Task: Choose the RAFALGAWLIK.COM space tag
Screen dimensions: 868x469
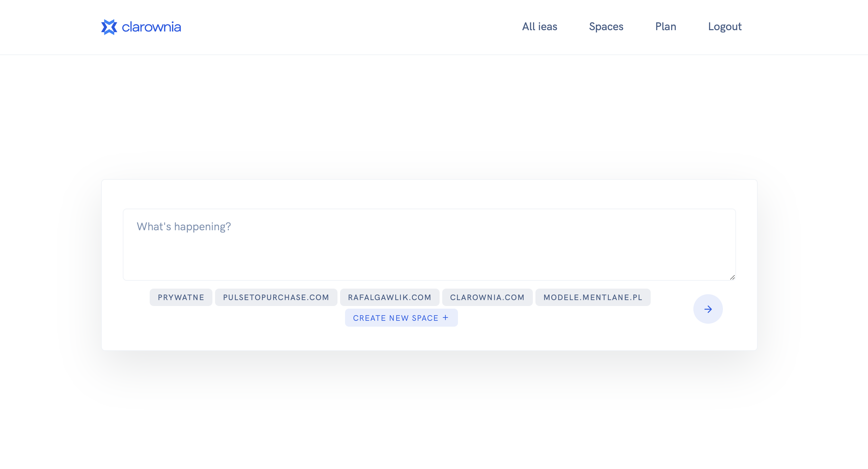Action: pos(390,297)
